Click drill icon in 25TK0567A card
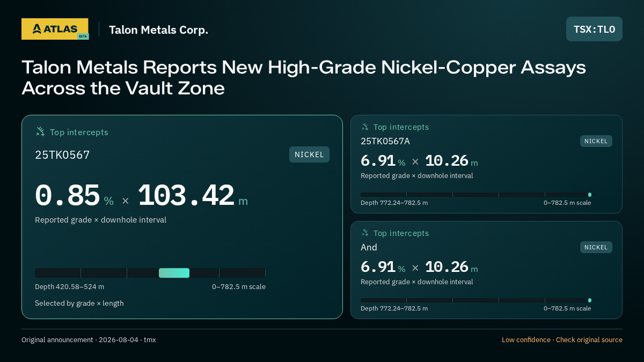The height and width of the screenshot is (362, 644). 365,127
